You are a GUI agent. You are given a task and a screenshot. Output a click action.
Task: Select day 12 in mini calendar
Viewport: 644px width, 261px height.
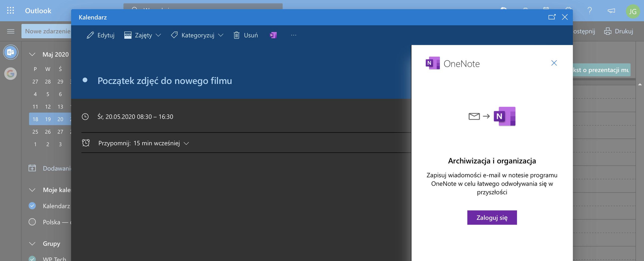(48, 107)
